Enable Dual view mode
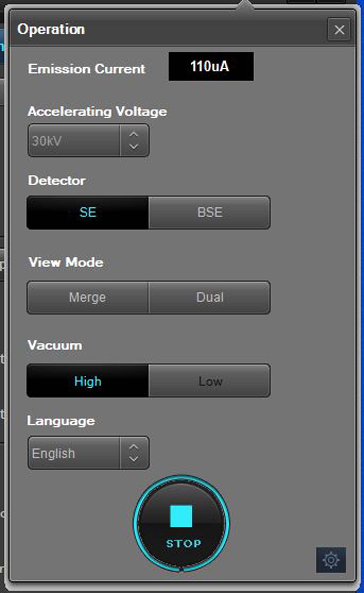 209,297
